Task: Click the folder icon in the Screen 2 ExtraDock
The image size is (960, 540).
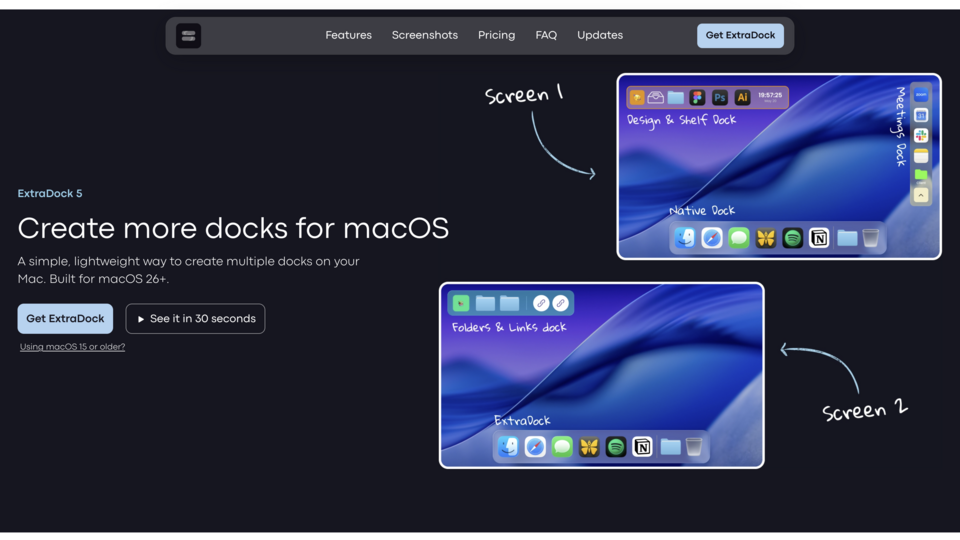Action: point(670,447)
